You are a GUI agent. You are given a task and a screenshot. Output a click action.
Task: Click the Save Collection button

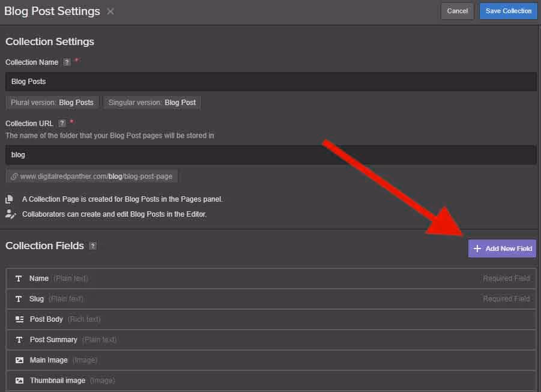pyautogui.click(x=508, y=11)
